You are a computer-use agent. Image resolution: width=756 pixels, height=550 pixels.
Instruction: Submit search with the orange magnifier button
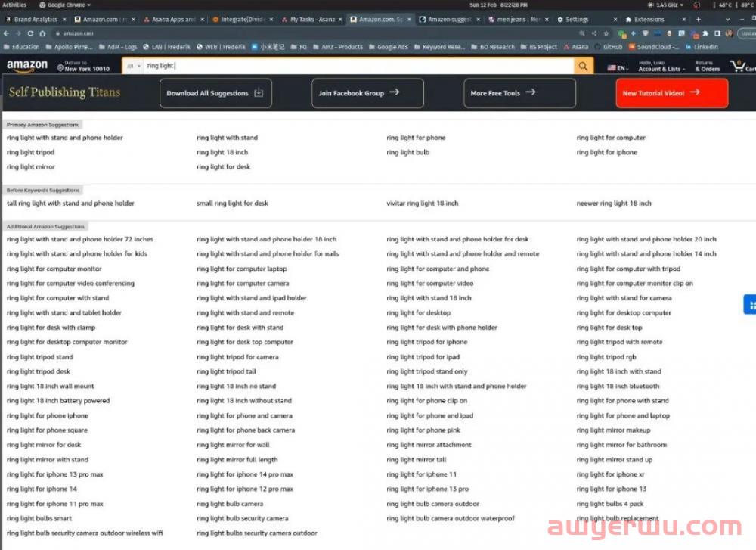tap(583, 66)
